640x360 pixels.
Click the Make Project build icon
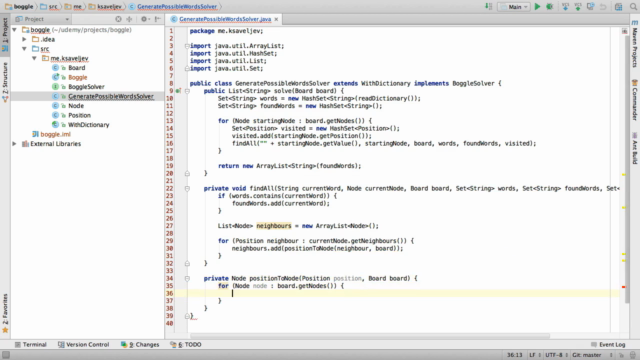[x=489, y=7]
